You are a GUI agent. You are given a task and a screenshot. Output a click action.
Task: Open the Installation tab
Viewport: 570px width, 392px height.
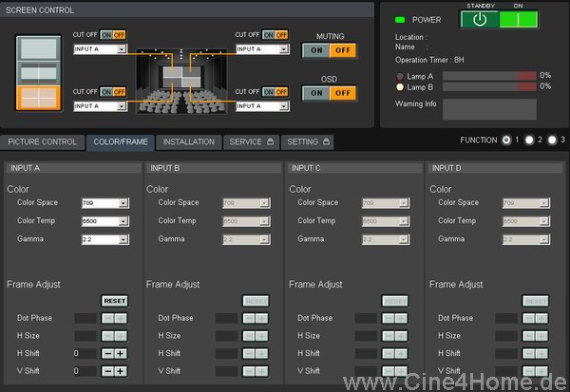pyautogui.click(x=188, y=142)
